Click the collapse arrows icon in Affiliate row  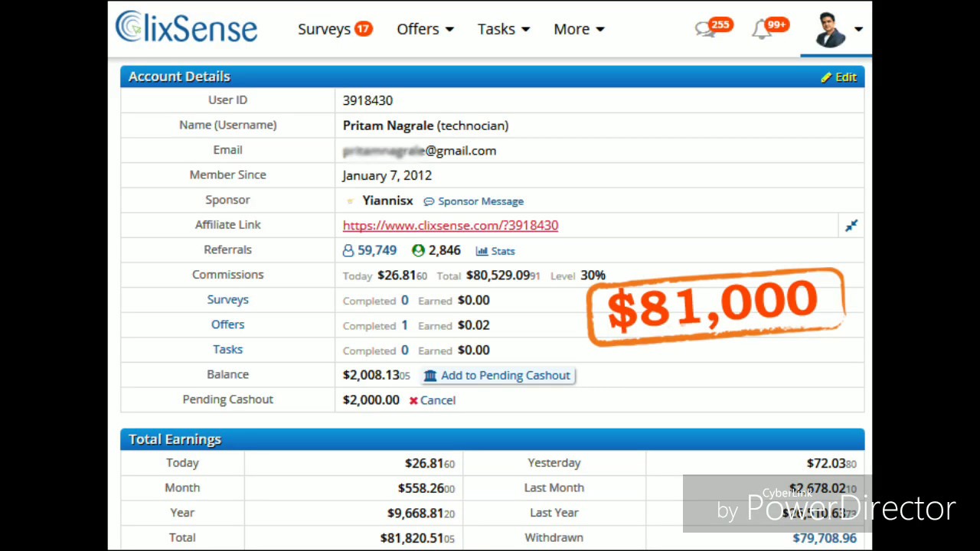click(x=851, y=225)
